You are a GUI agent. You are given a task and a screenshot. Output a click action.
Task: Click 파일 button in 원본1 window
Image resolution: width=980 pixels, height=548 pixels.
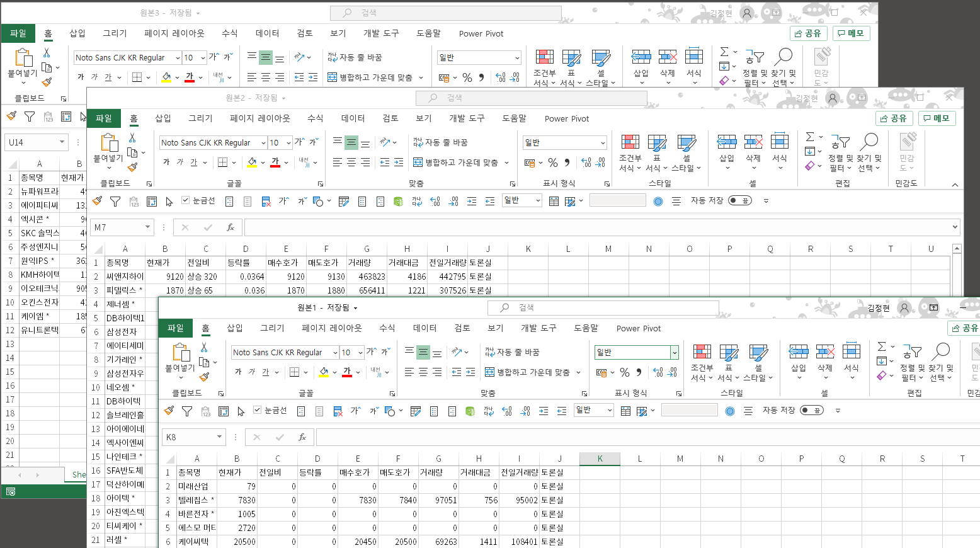click(x=176, y=328)
